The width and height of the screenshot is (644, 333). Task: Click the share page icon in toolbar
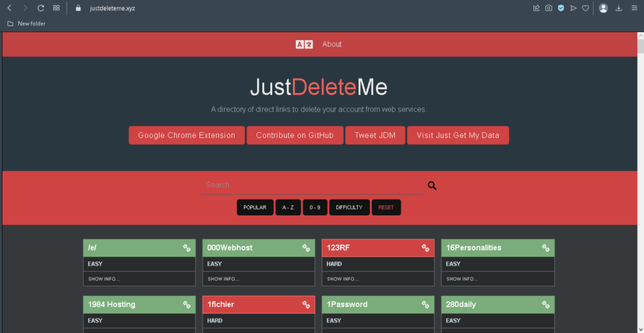536,8
